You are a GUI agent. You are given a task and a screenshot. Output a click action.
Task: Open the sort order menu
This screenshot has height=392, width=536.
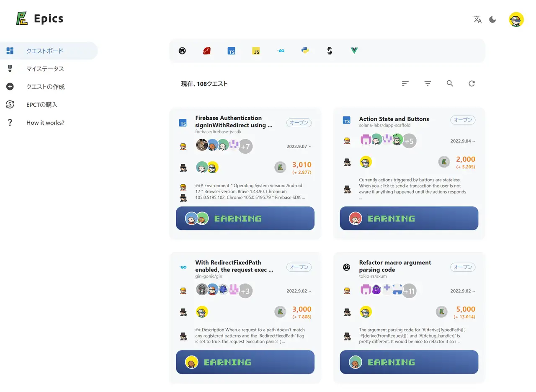(x=405, y=83)
